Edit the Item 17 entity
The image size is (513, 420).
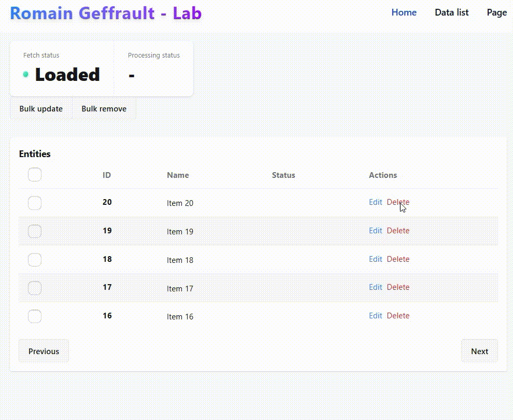(x=376, y=287)
